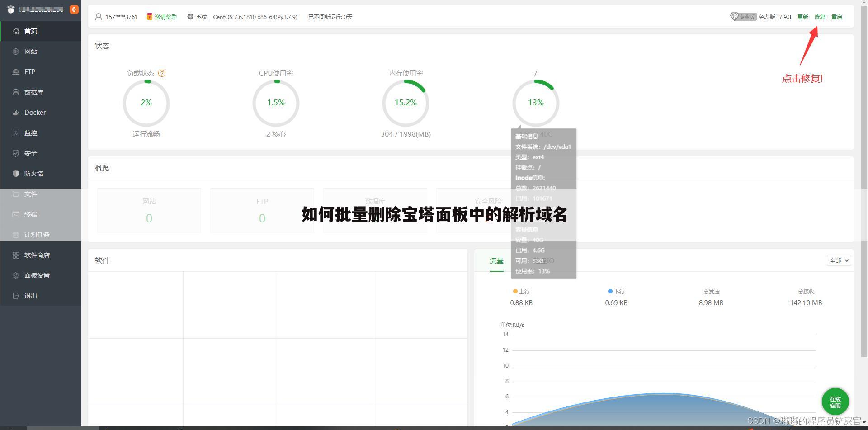The height and width of the screenshot is (430, 868).
Task: Click the 监控 monitor icon
Action: click(x=16, y=133)
